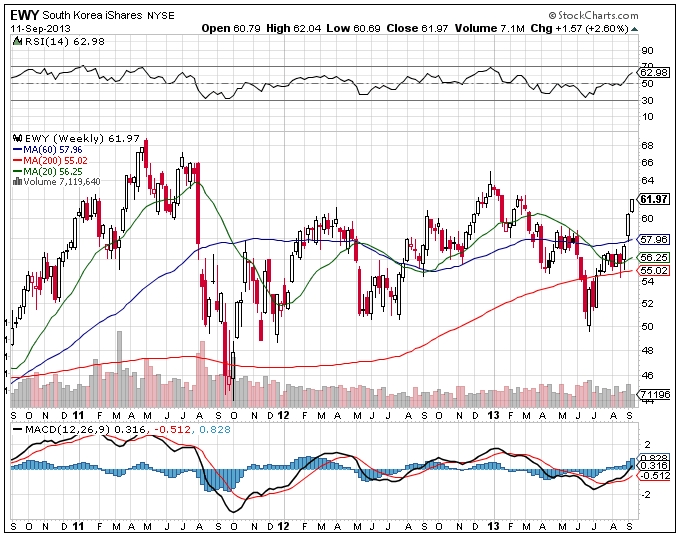
Task: Click the 68 price axis label
Action: click(x=647, y=146)
